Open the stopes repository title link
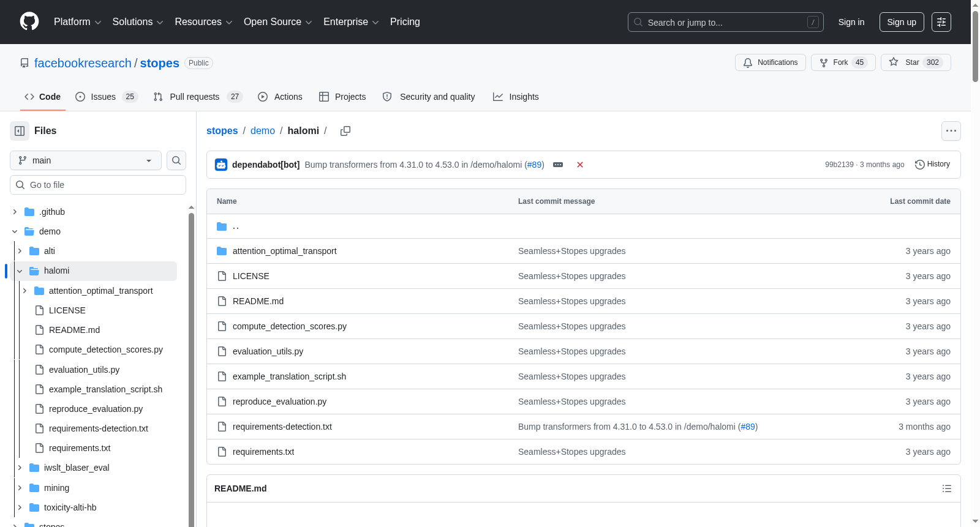The image size is (980, 527). click(x=160, y=63)
